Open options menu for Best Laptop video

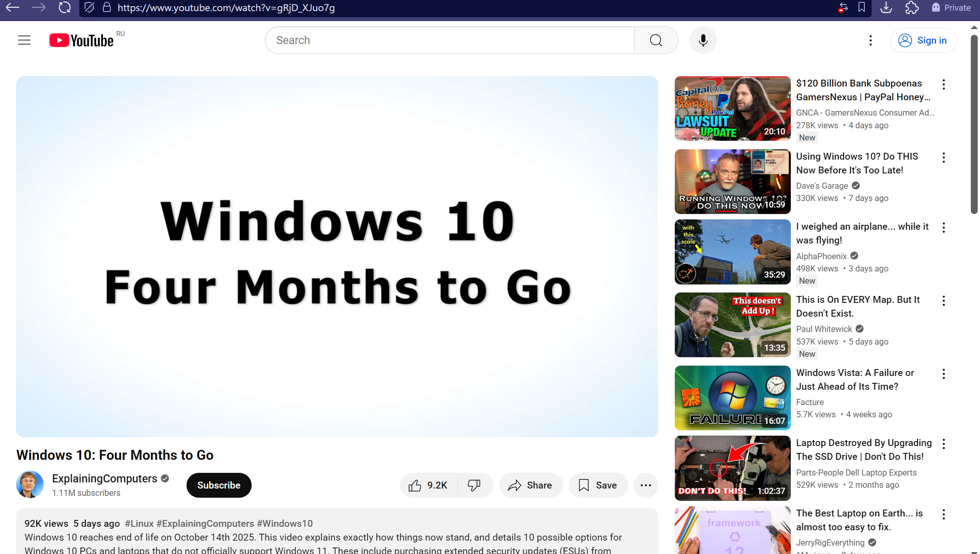click(x=944, y=514)
